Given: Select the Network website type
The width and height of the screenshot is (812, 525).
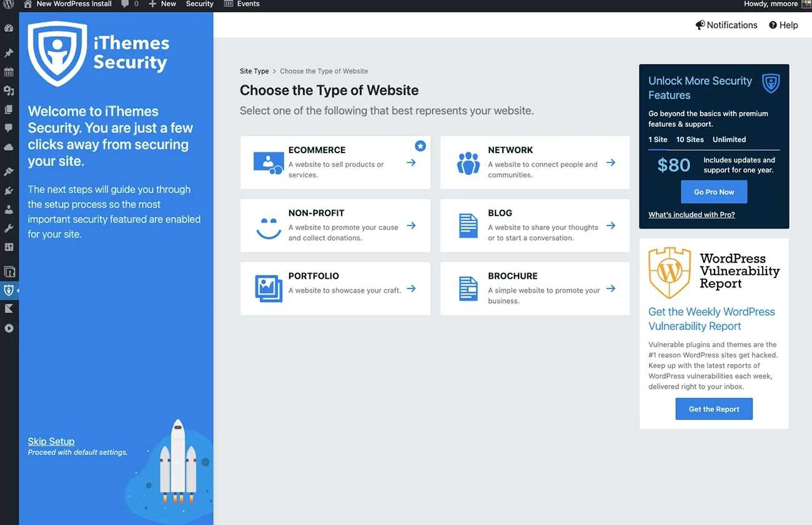Looking at the screenshot, I should click(535, 162).
